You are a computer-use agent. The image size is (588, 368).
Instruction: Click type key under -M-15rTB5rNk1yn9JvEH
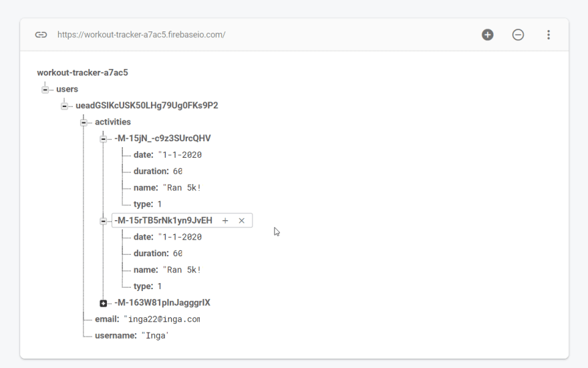pyautogui.click(x=143, y=286)
